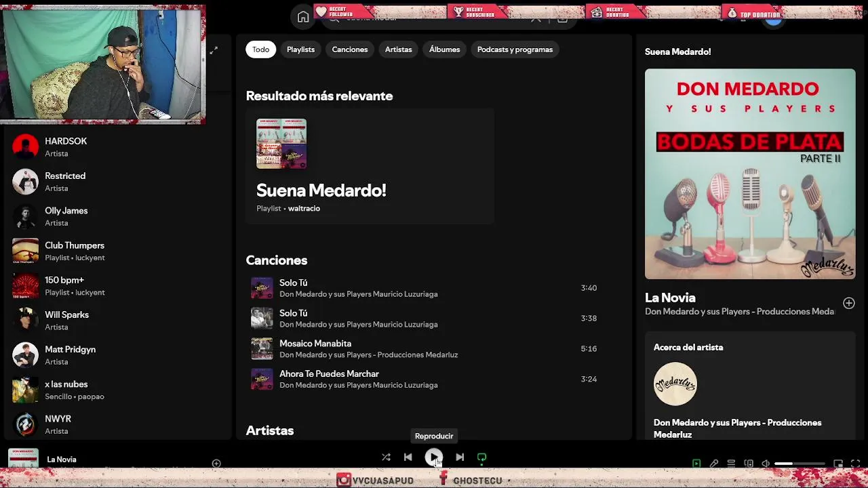This screenshot has width=868, height=488.
Task: Toggle the repeat mode button
Action: pyautogui.click(x=481, y=457)
